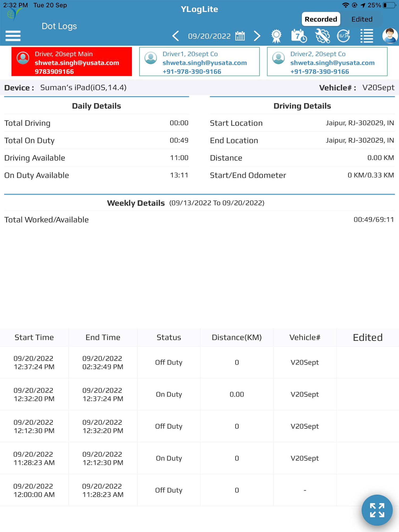This screenshot has width=399, height=532.
Task: Click the Edited column header
Action: click(368, 337)
